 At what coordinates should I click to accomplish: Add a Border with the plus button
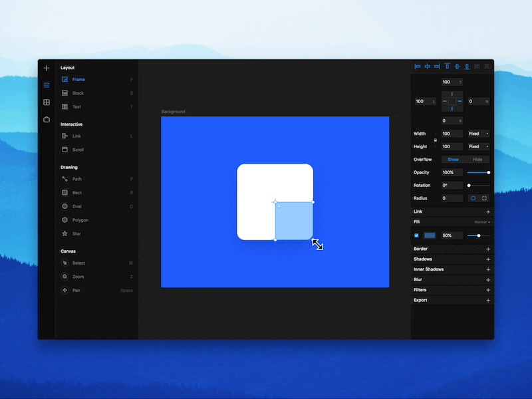click(488, 249)
